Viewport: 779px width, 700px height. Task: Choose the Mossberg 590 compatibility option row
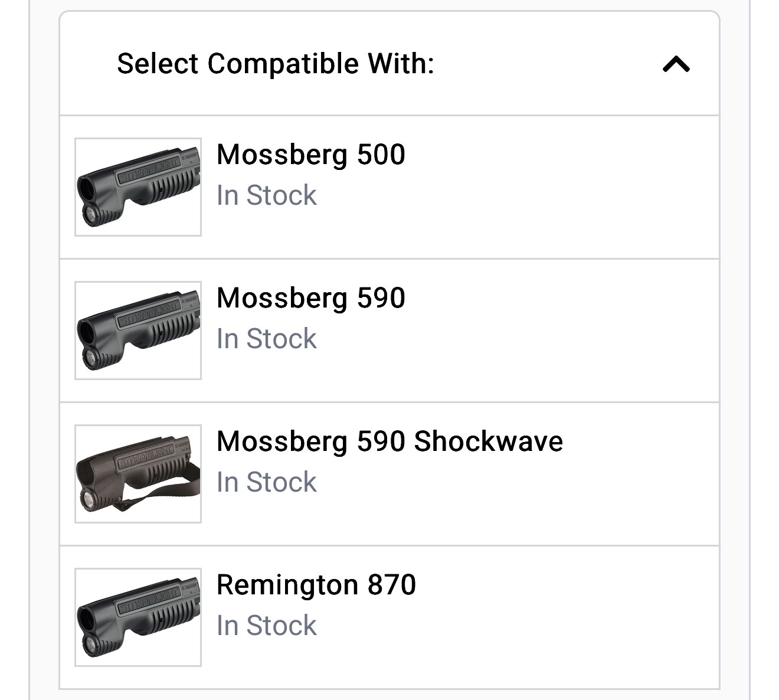tap(502, 331)
